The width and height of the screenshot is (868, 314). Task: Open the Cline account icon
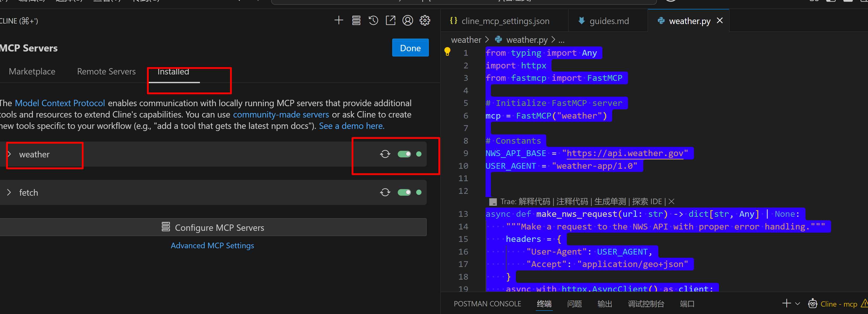408,21
